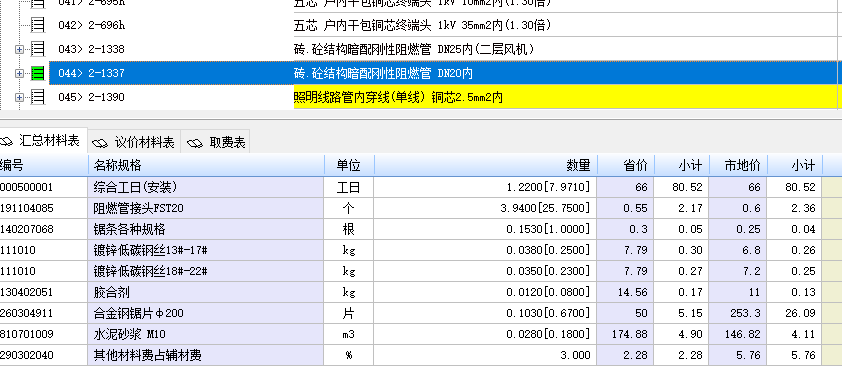Viewport: 842px width, 389px height.
Task: Click code 000500001
Action: click(27, 187)
